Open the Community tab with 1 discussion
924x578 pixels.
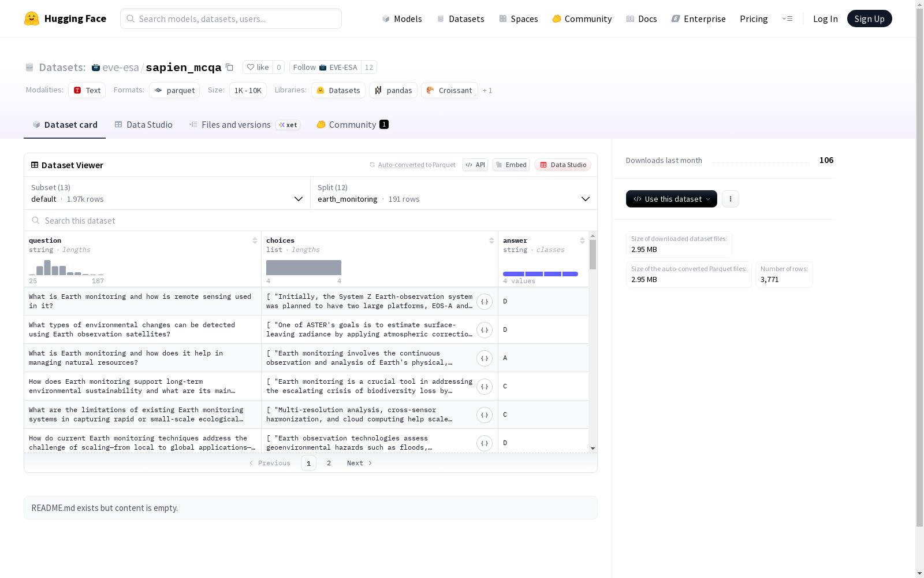352,124
